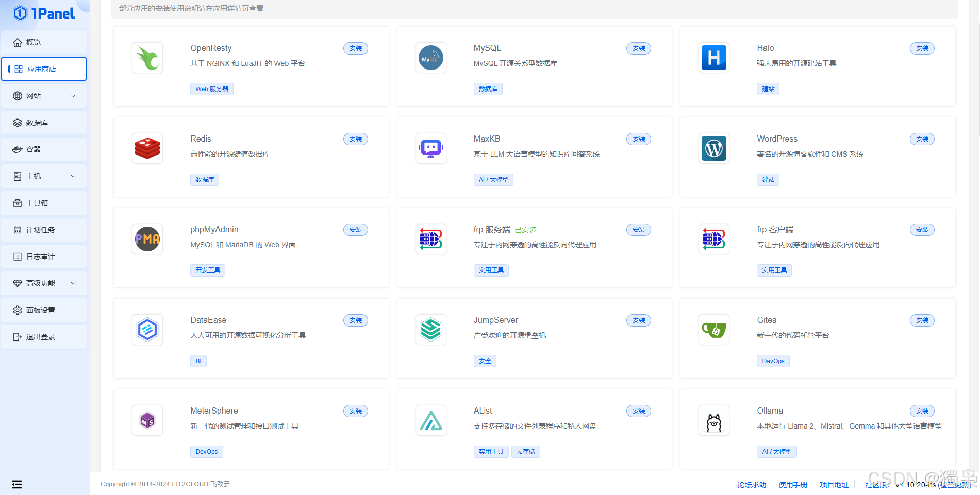Select 应用商店 in the sidebar
This screenshot has width=980, height=495.
point(44,69)
